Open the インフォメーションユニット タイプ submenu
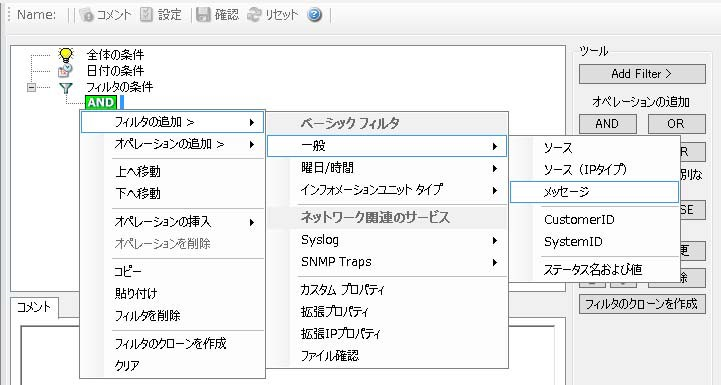Image resolution: width=721 pixels, height=385 pixels. click(387, 190)
